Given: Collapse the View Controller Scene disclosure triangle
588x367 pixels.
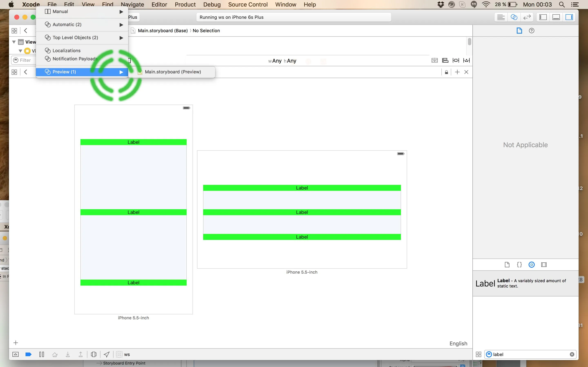Looking at the screenshot, I should (14, 42).
